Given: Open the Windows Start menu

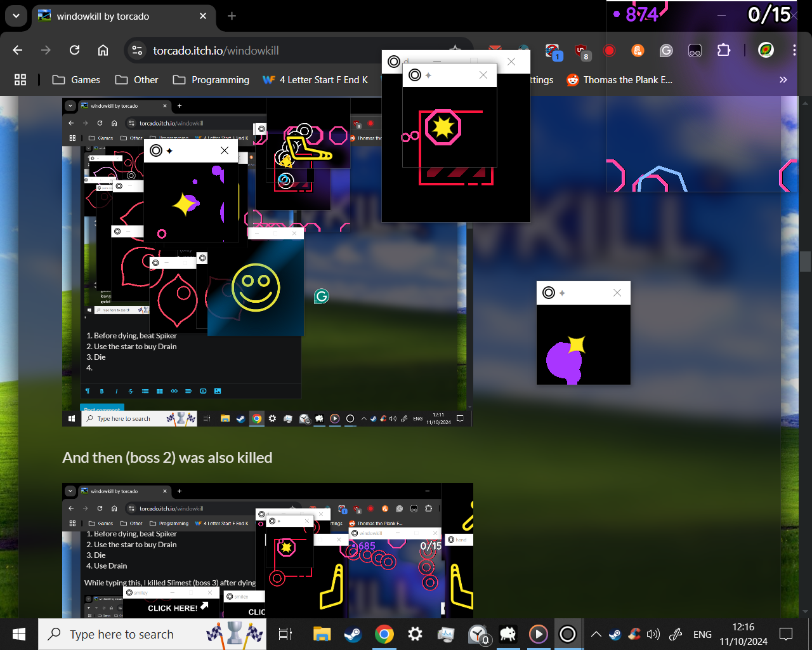Looking at the screenshot, I should (19, 634).
